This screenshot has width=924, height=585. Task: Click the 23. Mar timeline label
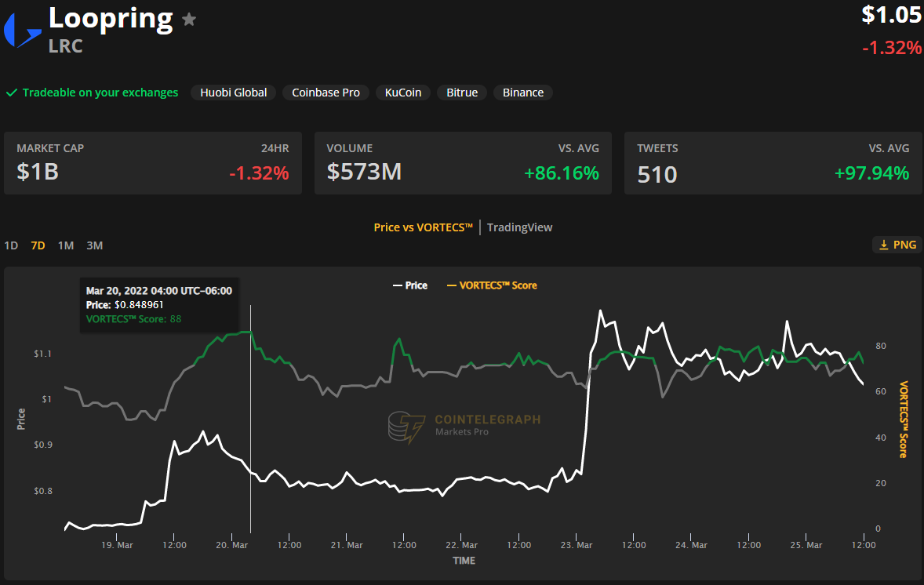tap(577, 545)
